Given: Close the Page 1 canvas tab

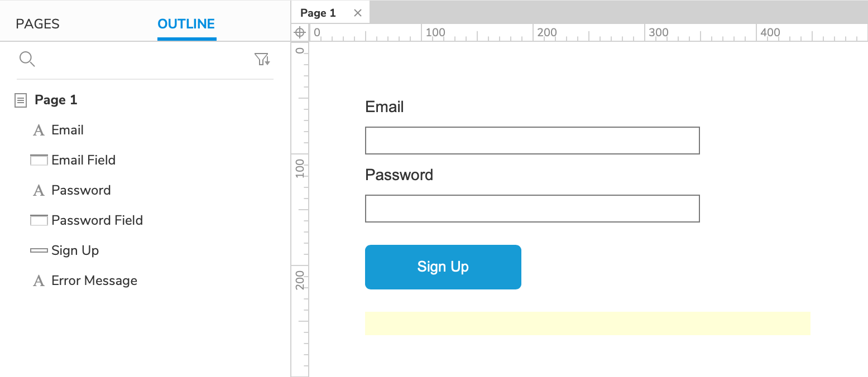Looking at the screenshot, I should click(x=358, y=13).
